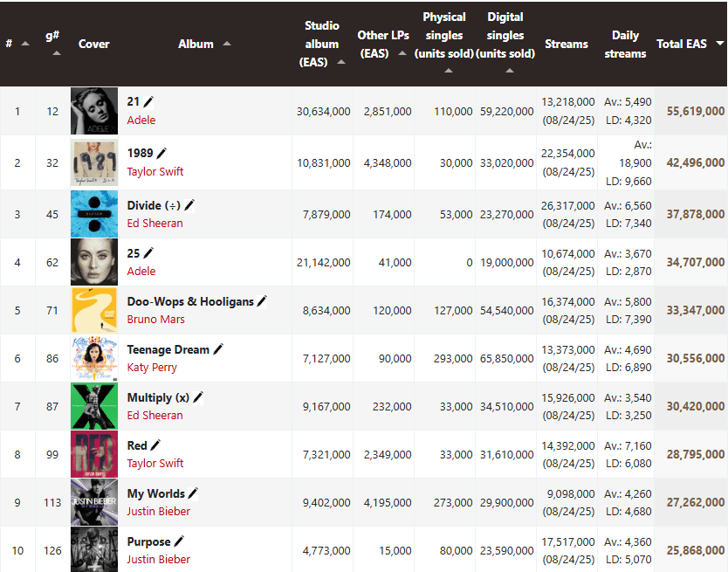Open the My Worlds album cover thumbnail
The height and width of the screenshot is (572, 728).
pos(94,502)
